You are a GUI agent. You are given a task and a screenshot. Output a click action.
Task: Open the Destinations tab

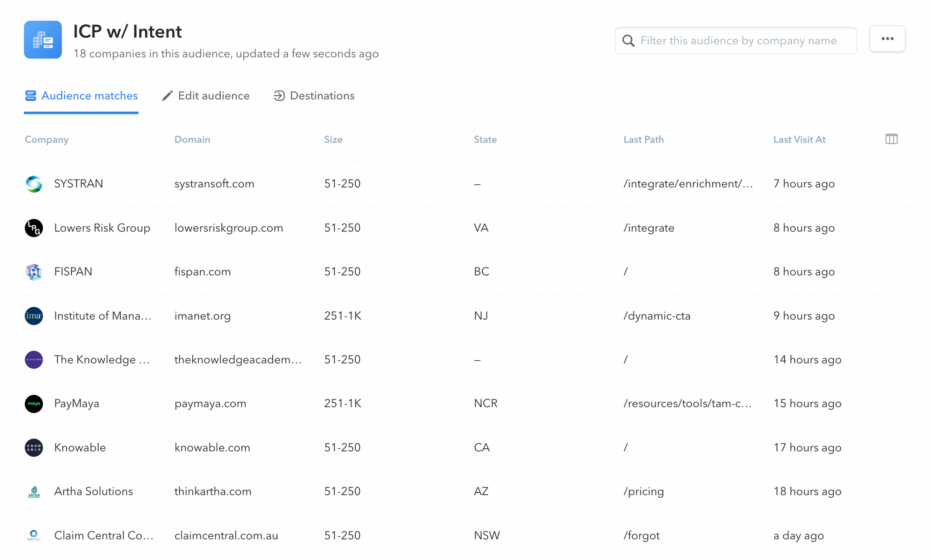click(314, 96)
